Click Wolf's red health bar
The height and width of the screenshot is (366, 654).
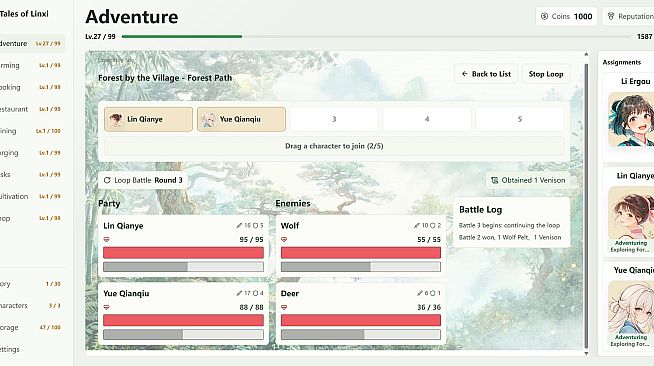coord(361,253)
